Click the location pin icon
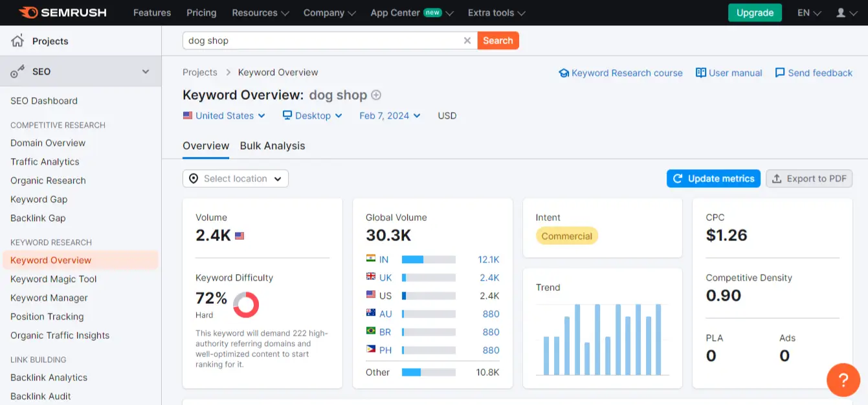Image resolution: width=868 pixels, height=405 pixels. click(x=194, y=178)
